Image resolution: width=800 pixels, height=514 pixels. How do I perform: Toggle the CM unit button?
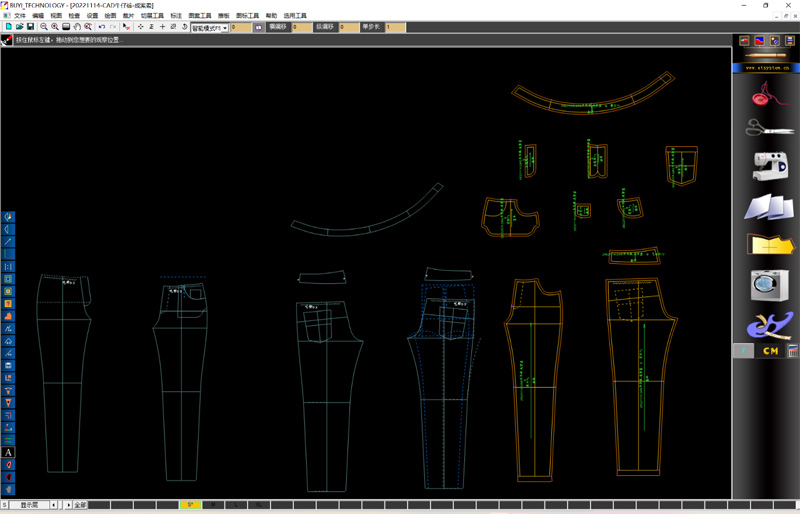pos(770,351)
